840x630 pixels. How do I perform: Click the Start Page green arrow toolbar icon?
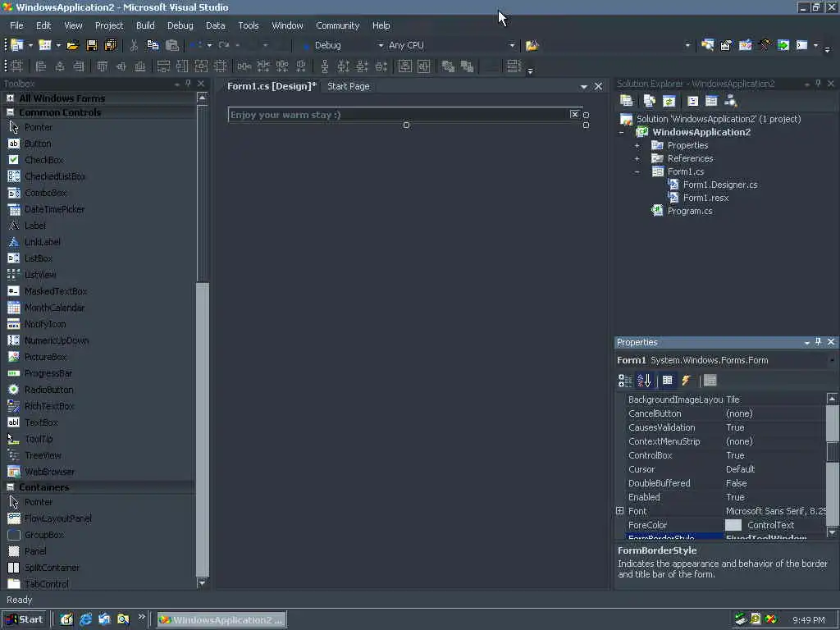pyautogui.click(x=783, y=46)
